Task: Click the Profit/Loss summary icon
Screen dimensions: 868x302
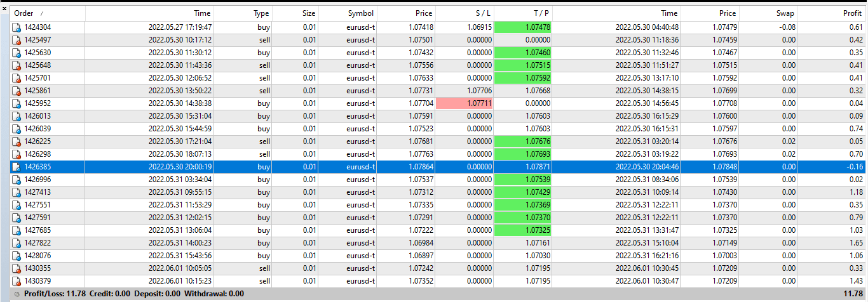Action: pyautogui.click(x=17, y=294)
